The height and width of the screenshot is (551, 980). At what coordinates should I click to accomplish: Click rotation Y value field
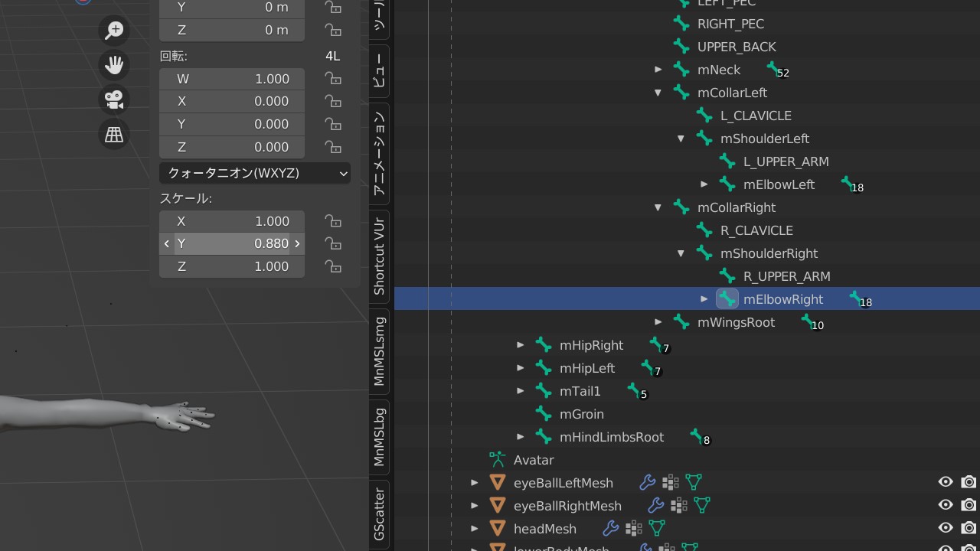232,124
